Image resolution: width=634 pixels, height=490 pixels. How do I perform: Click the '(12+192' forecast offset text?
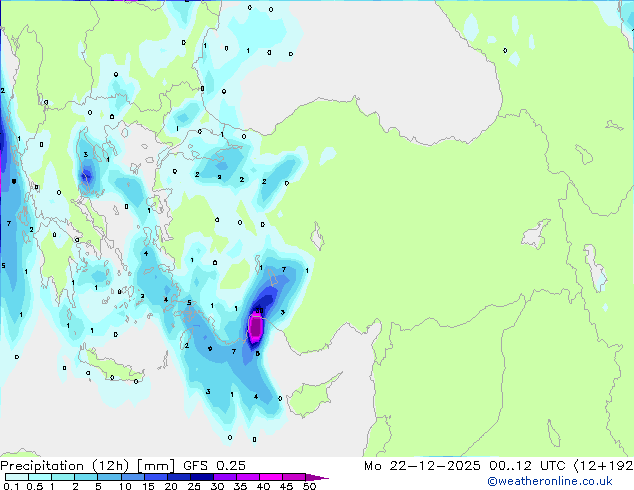603,466
